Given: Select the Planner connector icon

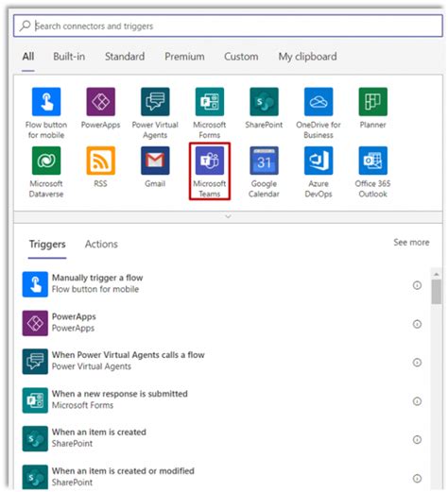Looking at the screenshot, I should pos(373,102).
